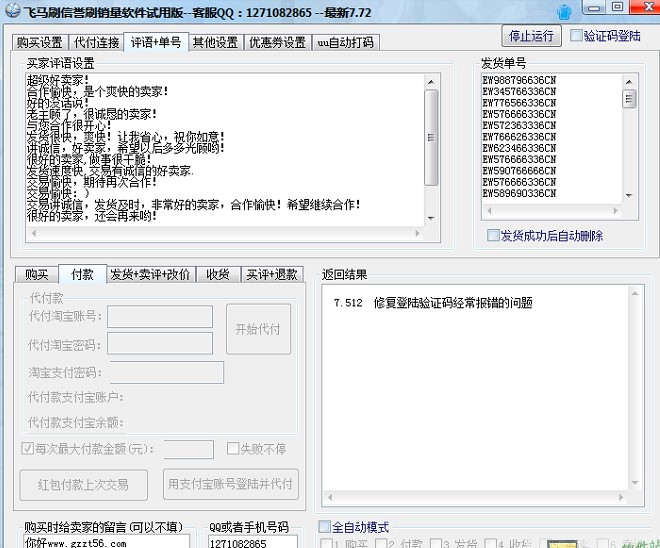Screen dimensions: 660x548
Task: Click the QQ或者手机号码 input field
Action: click(253, 542)
